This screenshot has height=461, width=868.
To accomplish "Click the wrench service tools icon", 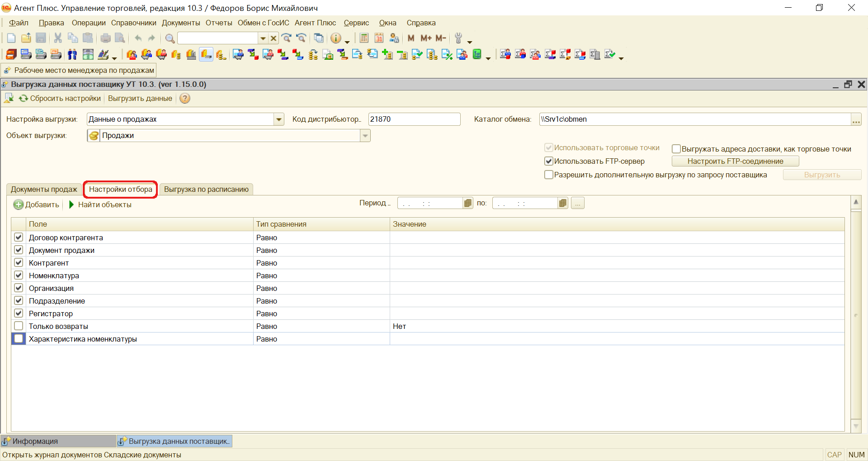I will (458, 38).
